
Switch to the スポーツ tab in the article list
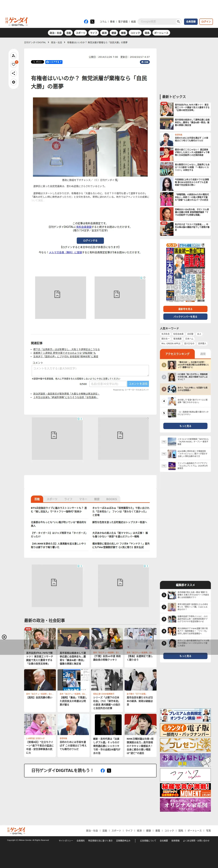tap(52, 499)
